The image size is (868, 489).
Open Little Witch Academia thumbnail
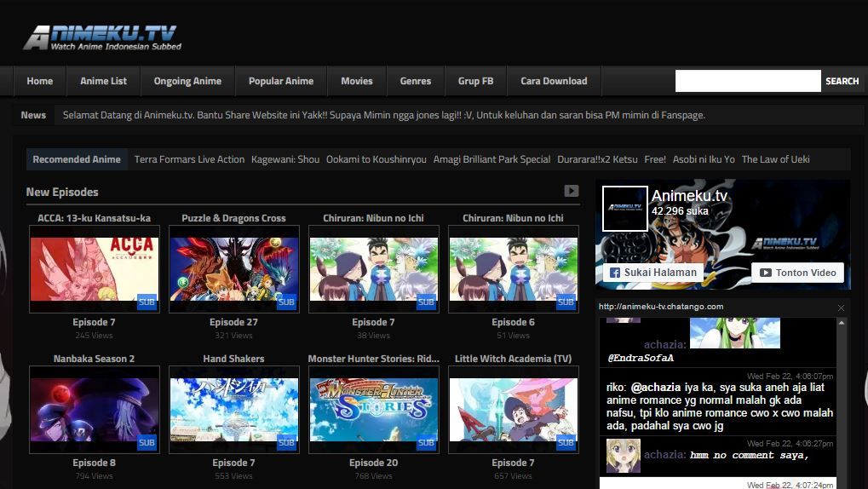tap(513, 410)
